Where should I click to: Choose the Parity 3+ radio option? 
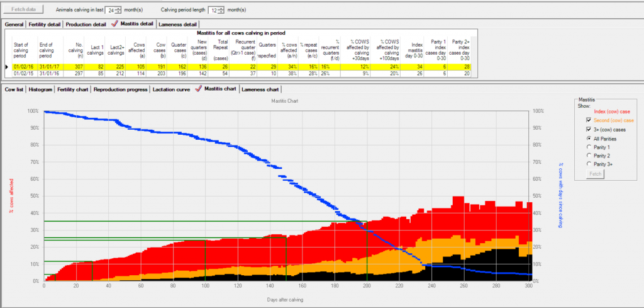[x=589, y=164]
